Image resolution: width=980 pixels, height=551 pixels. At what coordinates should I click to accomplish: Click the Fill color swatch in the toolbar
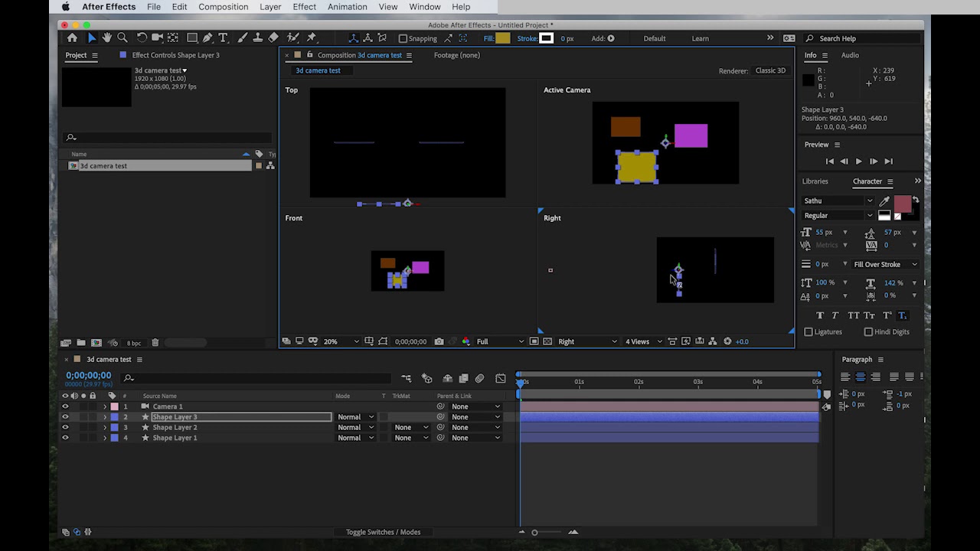pos(502,38)
